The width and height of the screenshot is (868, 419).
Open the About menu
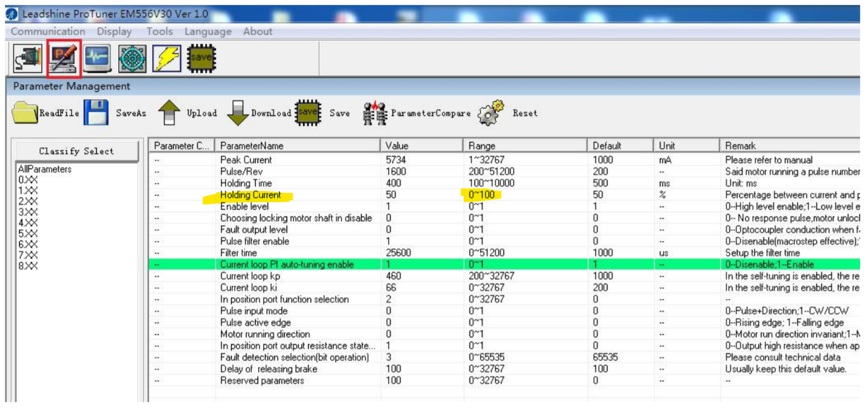(258, 31)
